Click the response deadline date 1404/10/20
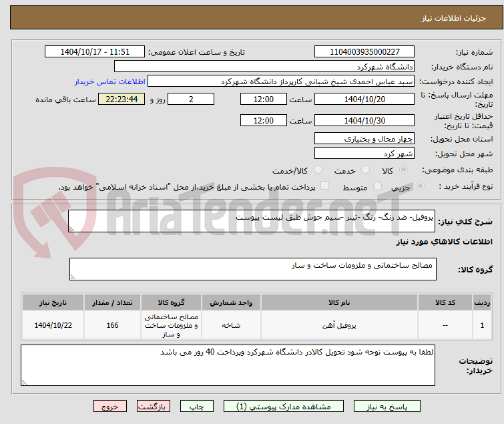This screenshot has width=504, height=424. 364,99
